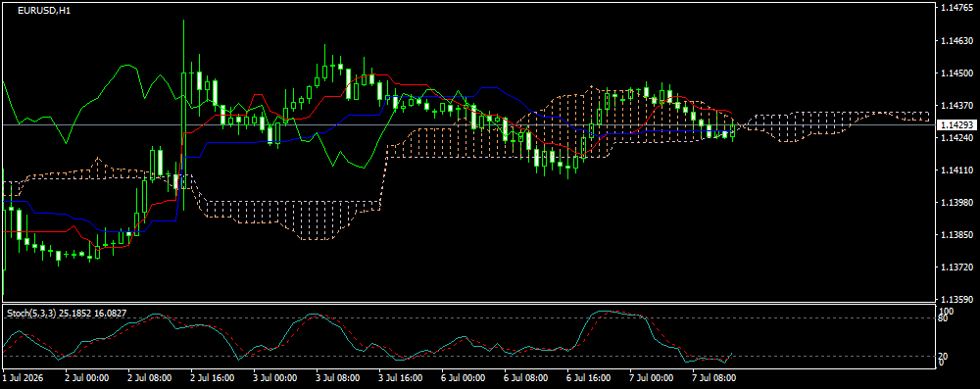Select price level 1.14630 on the scale

pyautogui.click(x=957, y=40)
